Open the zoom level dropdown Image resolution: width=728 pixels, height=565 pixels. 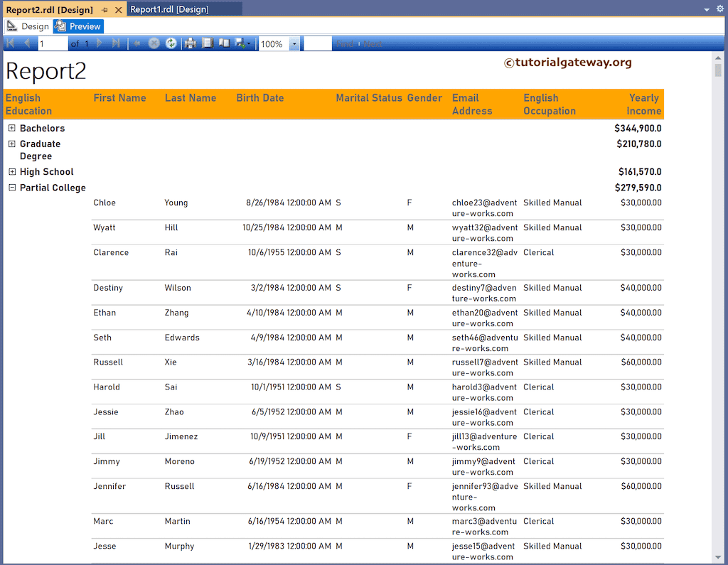294,43
